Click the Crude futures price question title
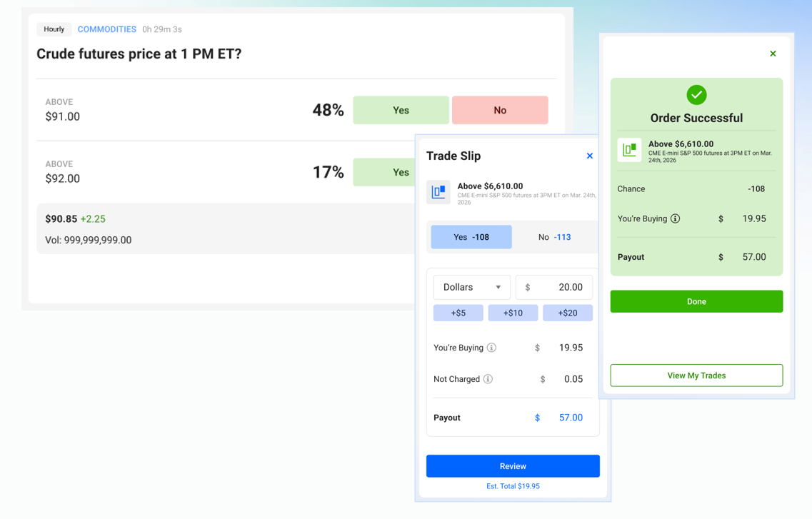812x519 pixels. pos(139,54)
